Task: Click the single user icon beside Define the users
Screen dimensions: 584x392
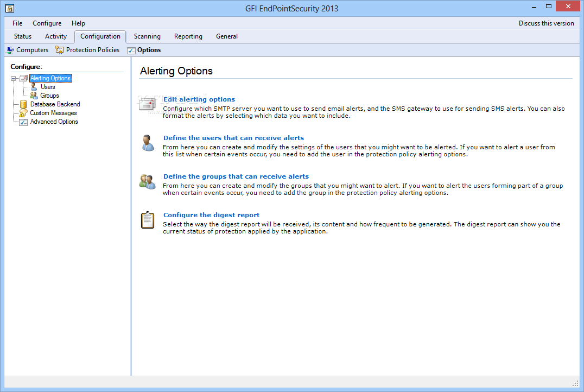Action: pos(148,143)
